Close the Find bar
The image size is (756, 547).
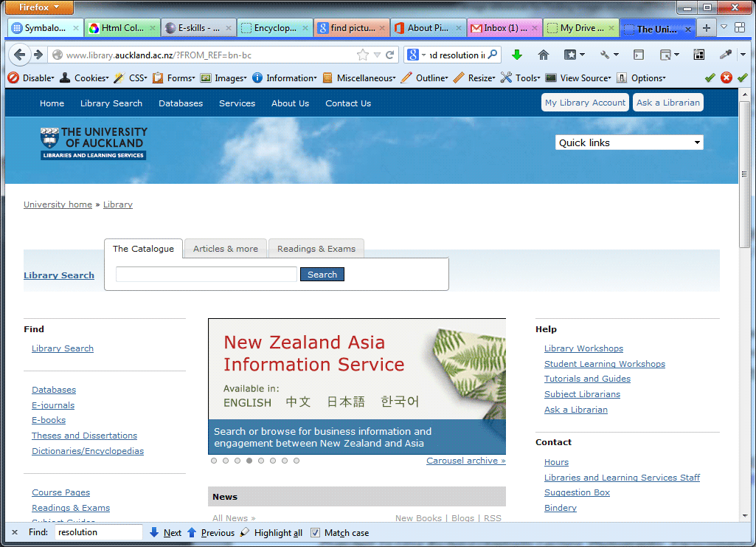pyautogui.click(x=15, y=532)
